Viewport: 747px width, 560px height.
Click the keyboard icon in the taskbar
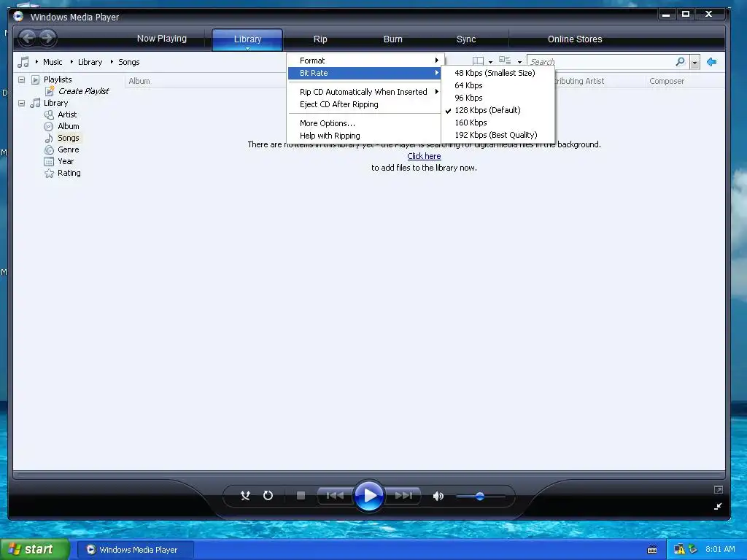click(652, 550)
